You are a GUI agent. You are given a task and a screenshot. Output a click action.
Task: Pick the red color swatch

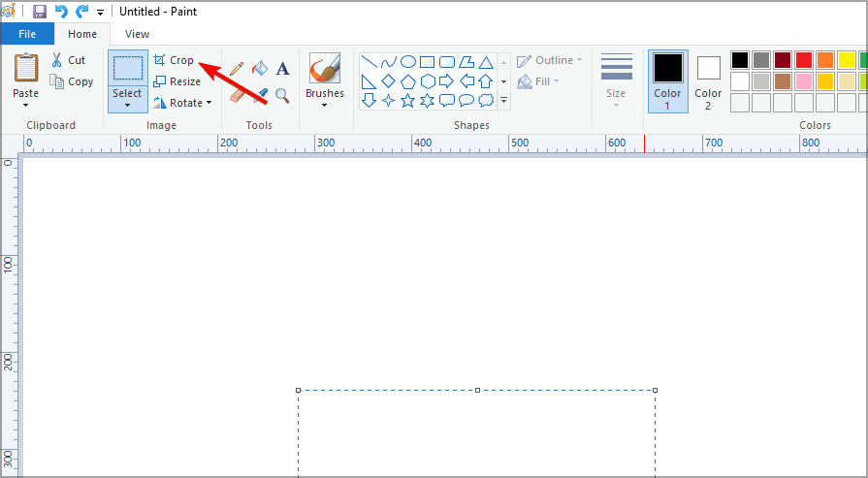(x=803, y=60)
